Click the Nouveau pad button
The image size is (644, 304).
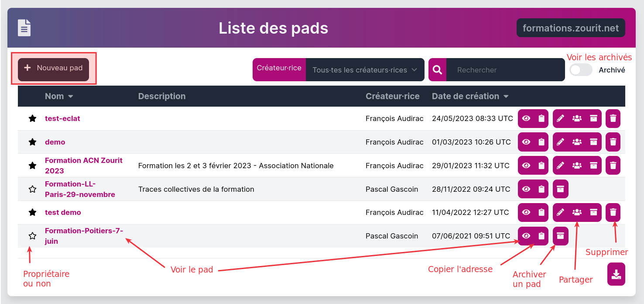coord(53,68)
